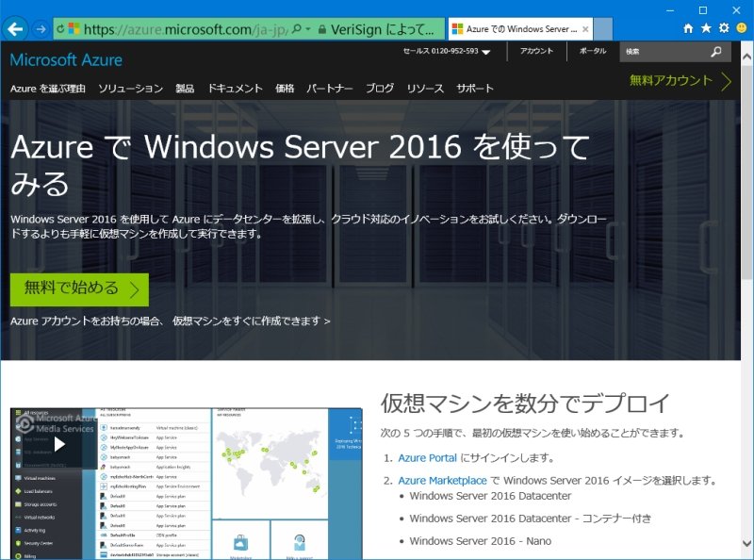This screenshot has height=560, width=754.
Task: Click the search magnifier in address bar
Action: (297, 29)
